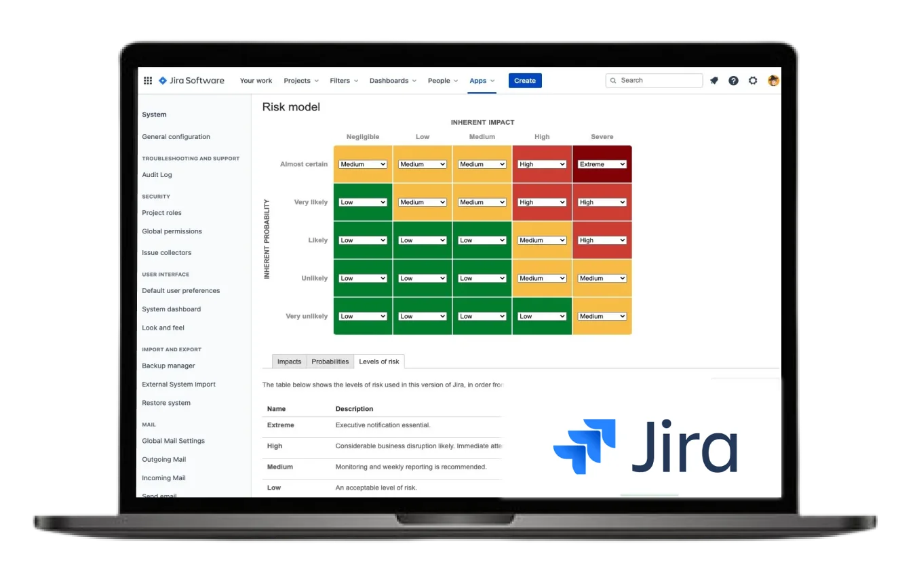Open Look and feel in sidebar

(x=163, y=328)
